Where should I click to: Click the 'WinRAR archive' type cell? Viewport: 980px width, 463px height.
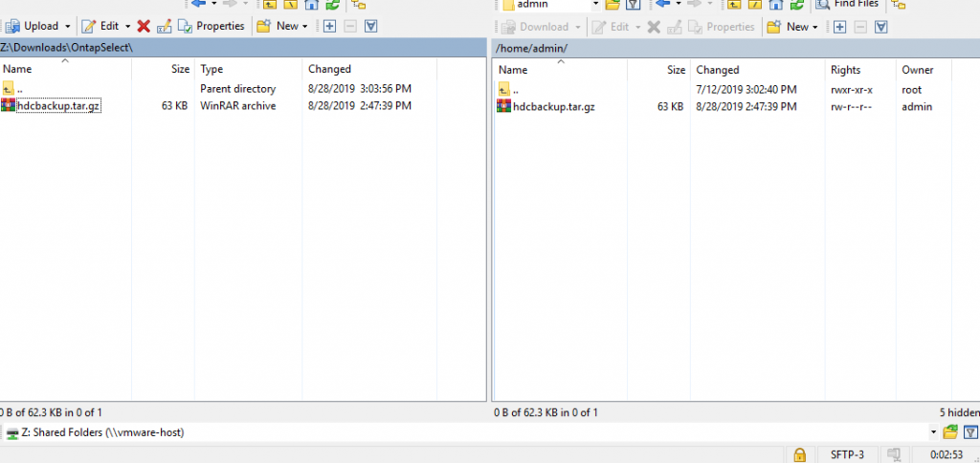point(237,105)
